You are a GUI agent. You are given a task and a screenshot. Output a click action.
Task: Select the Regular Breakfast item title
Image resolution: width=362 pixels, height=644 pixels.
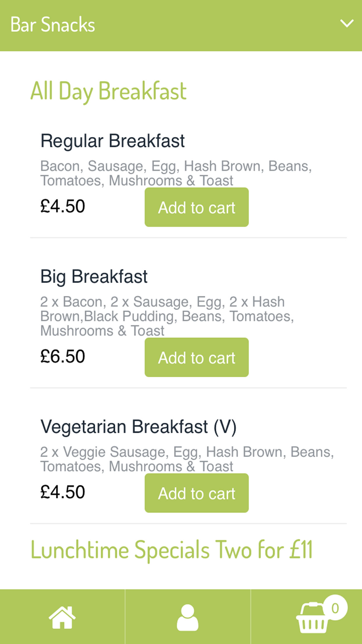click(113, 141)
